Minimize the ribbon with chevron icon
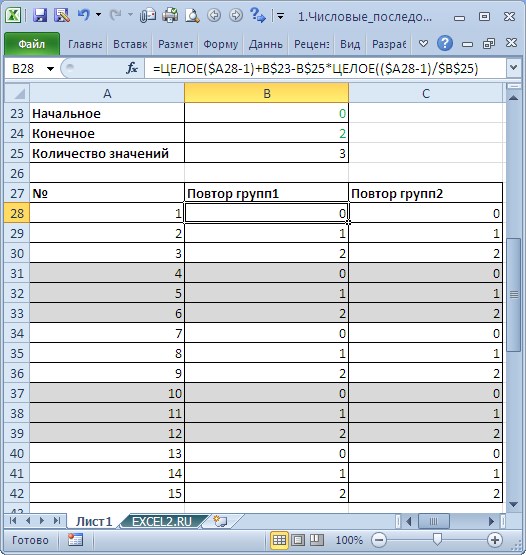The image size is (526, 555). pos(423,44)
